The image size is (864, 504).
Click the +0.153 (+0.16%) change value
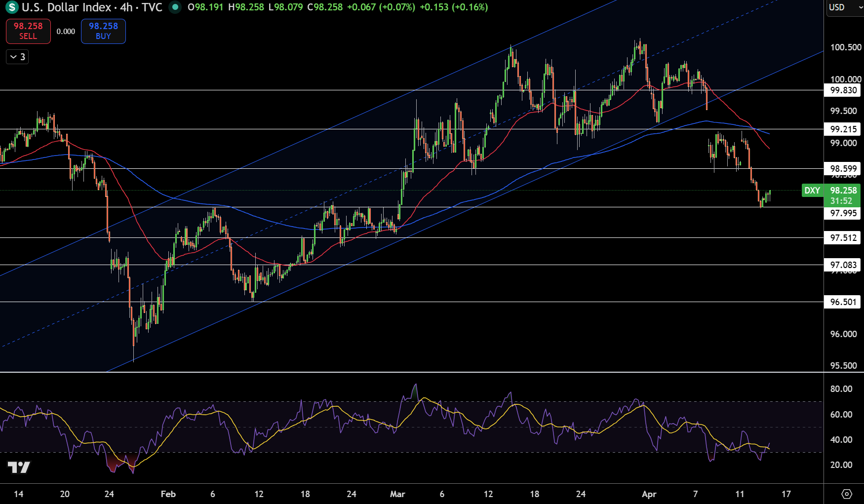454,7
